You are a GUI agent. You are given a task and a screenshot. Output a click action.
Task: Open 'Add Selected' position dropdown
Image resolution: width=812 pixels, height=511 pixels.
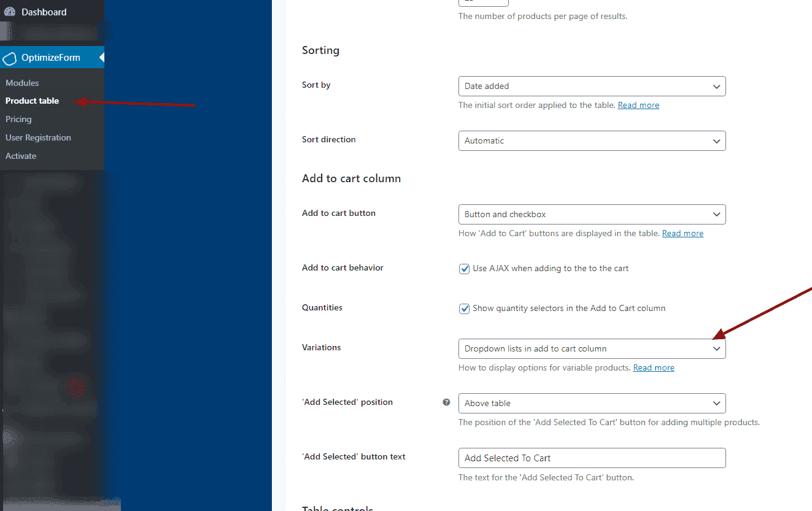pyautogui.click(x=592, y=404)
